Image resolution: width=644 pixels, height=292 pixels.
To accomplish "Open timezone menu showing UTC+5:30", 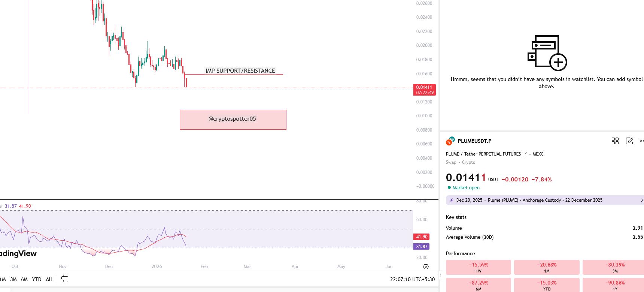I will coord(412,279).
